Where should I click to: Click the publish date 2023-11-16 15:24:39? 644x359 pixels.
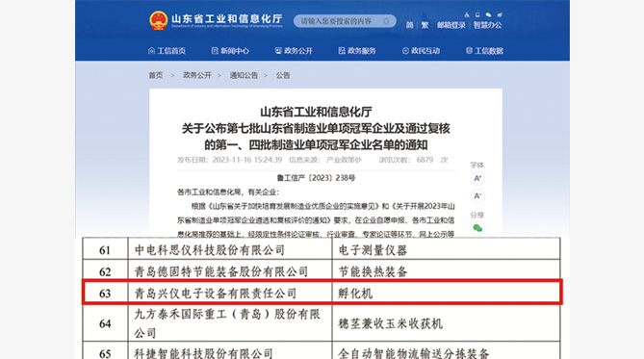pyautogui.click(x=246, y=160)
